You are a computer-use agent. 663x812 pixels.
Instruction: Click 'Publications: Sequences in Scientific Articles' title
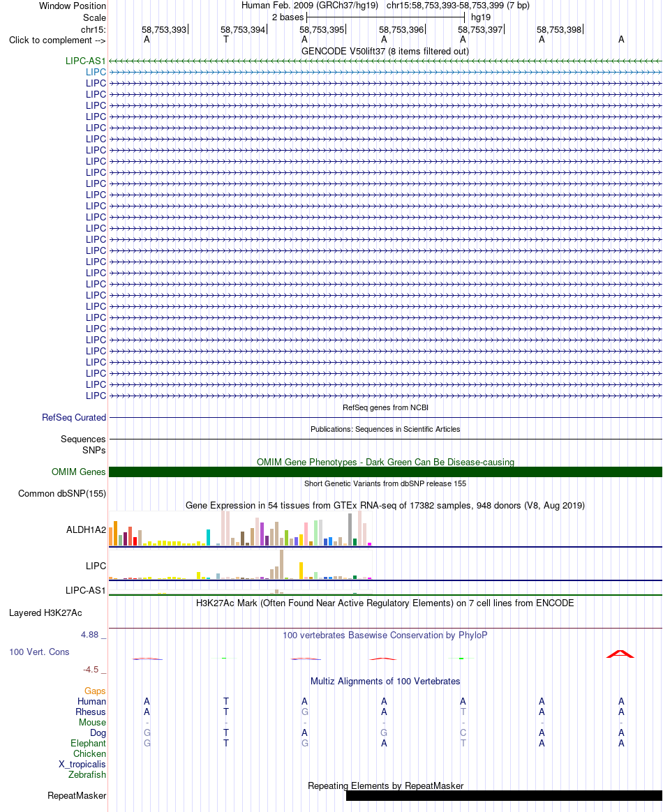click(x=385, y=429)
